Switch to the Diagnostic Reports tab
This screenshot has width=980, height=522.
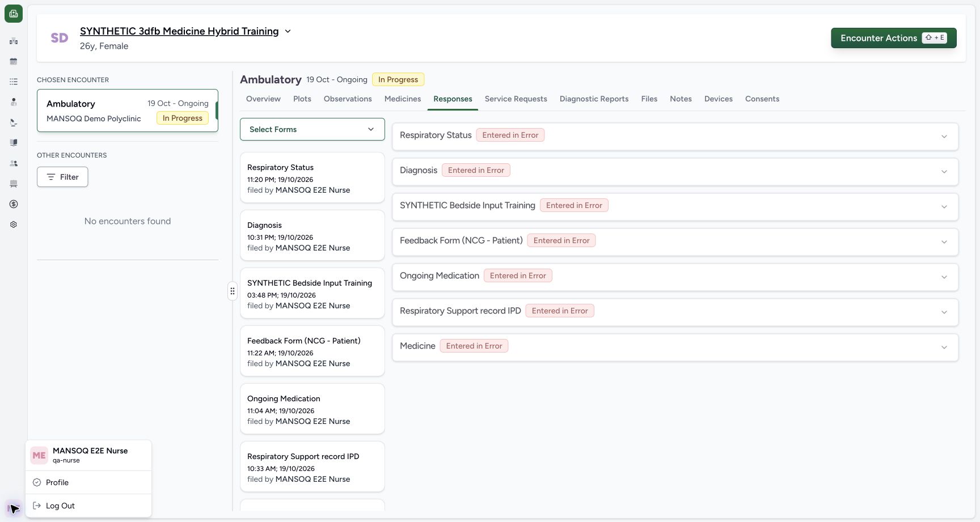coord(594,99)
